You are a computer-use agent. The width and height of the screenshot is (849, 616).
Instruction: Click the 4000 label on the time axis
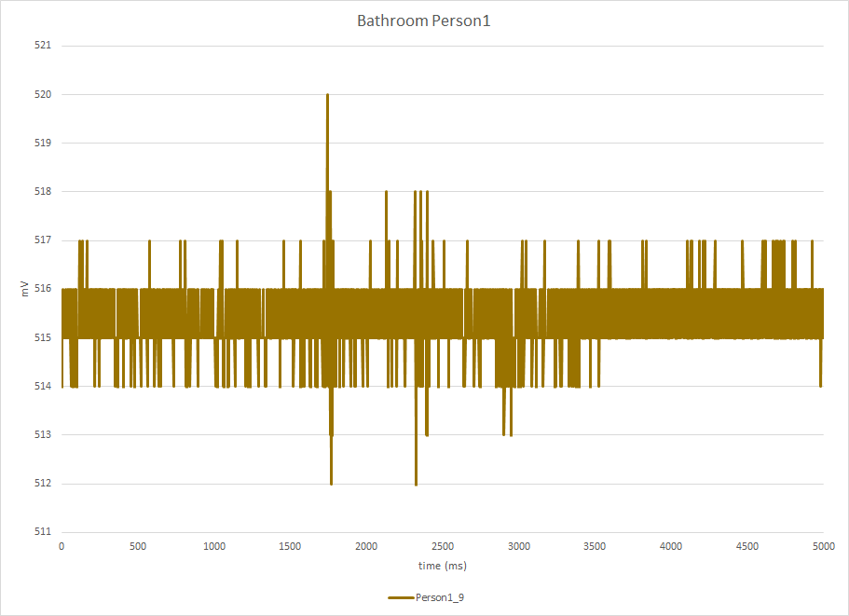[671, 546]
